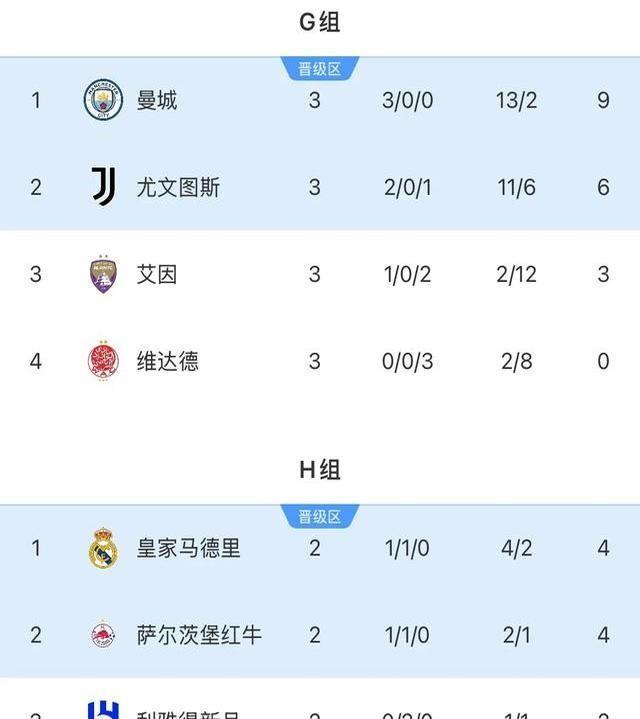Open the 皇家马德里 team name

(188, 548)
